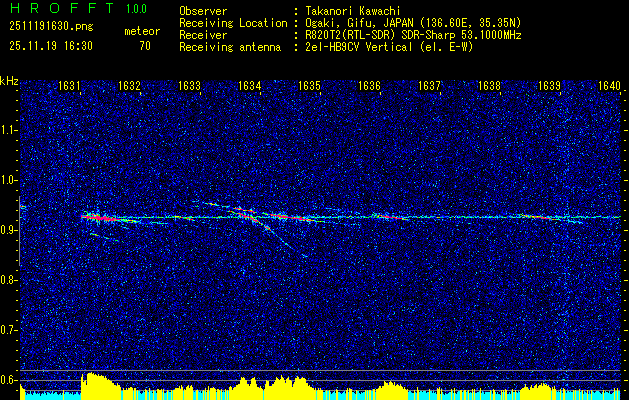Image resolution: width=629 pixels, height=400 pixels.
Task: Click the Observer field label
Action: [203, 11]
